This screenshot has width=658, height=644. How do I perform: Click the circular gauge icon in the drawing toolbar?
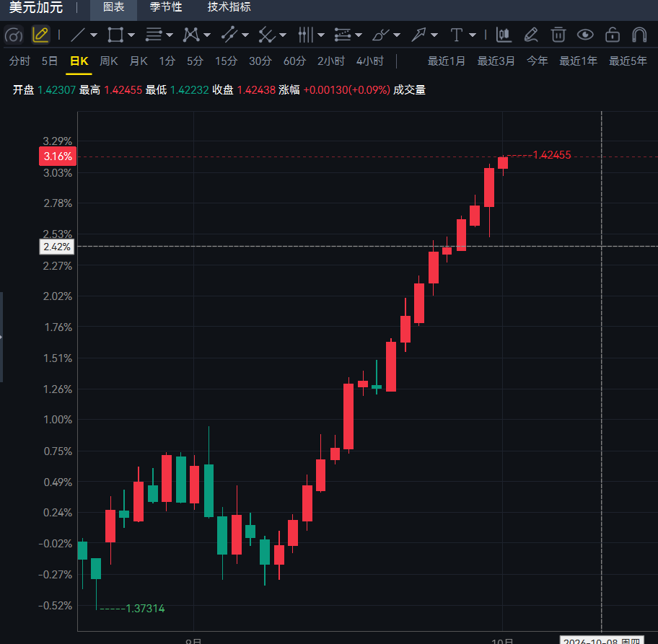coord(14,35)
